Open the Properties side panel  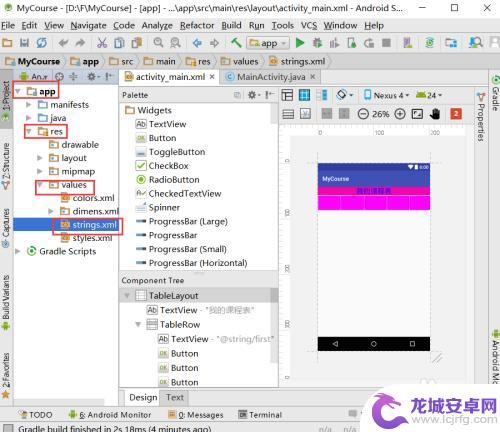pos(480,117)
